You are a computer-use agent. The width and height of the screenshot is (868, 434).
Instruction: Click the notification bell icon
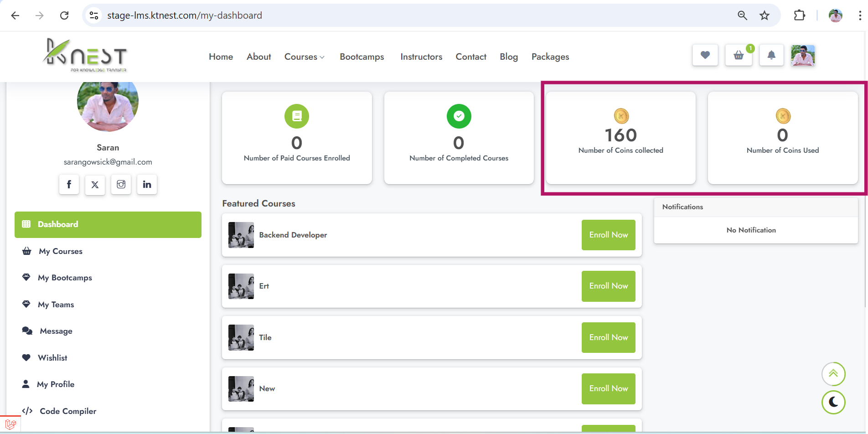pyautogui.click(x=771, y=55)
